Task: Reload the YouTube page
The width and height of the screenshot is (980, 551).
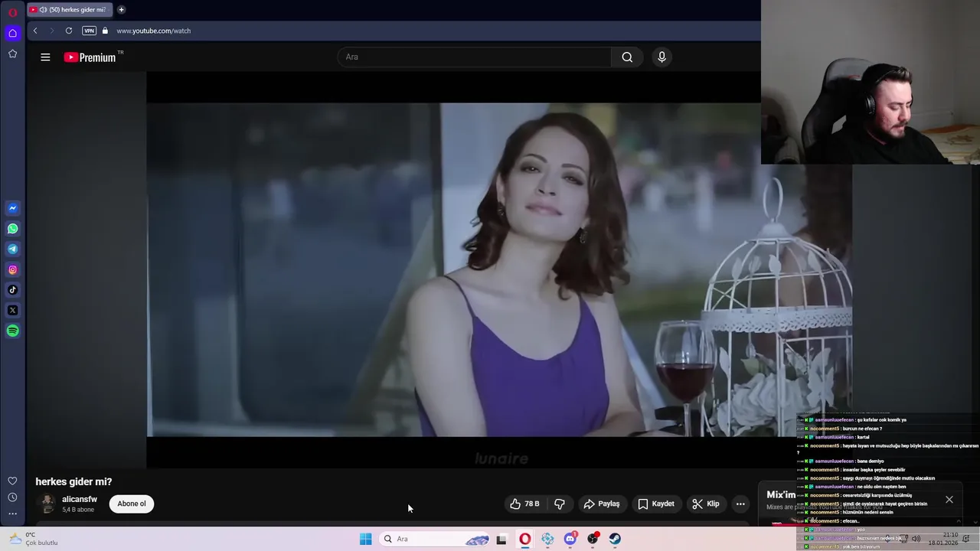Action: (69, 31)
